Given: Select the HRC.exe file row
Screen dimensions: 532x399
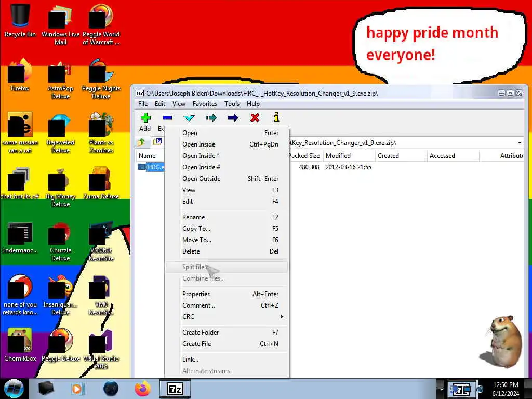Looking at the screenshot, I should [151, 167].
